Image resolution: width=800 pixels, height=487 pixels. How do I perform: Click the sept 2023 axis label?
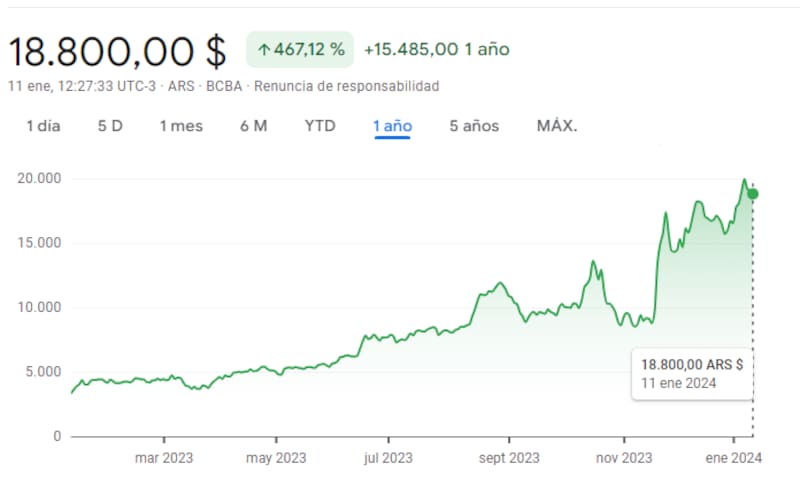tap(509, 458)
